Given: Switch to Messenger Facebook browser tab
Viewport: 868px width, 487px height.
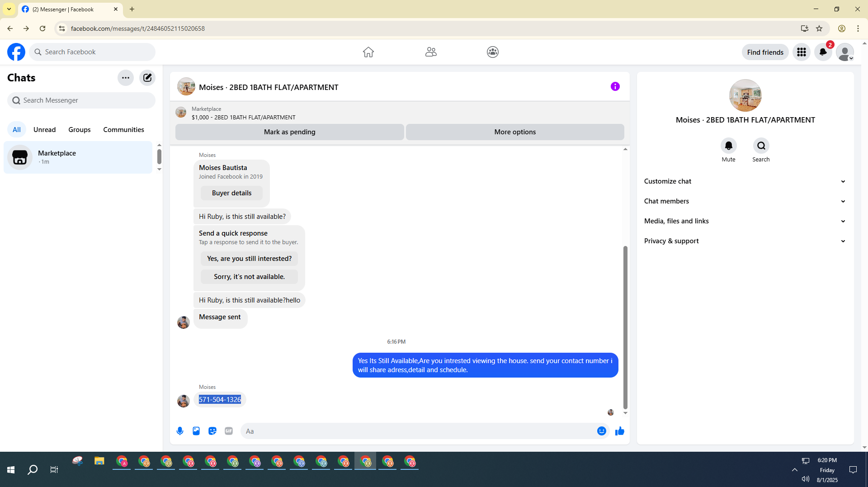Looking at the screenshot, I should click(70, 9).
